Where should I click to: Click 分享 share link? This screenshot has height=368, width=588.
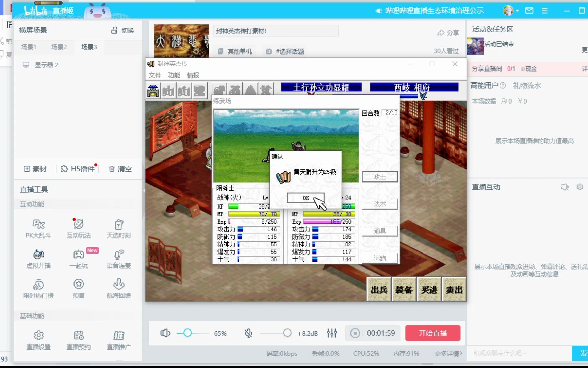448,33
